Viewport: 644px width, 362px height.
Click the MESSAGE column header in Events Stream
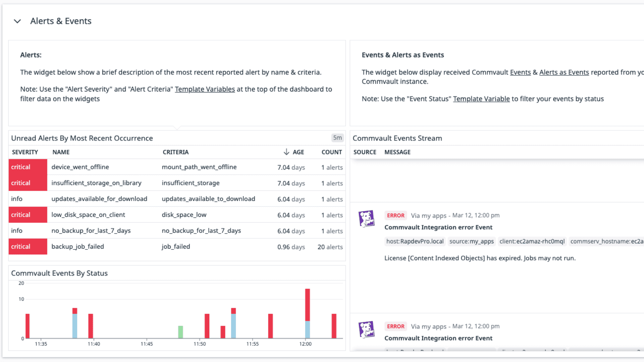point(397,152)
